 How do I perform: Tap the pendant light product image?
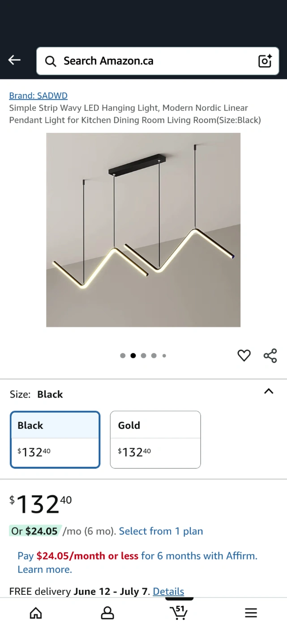[143, 230]
